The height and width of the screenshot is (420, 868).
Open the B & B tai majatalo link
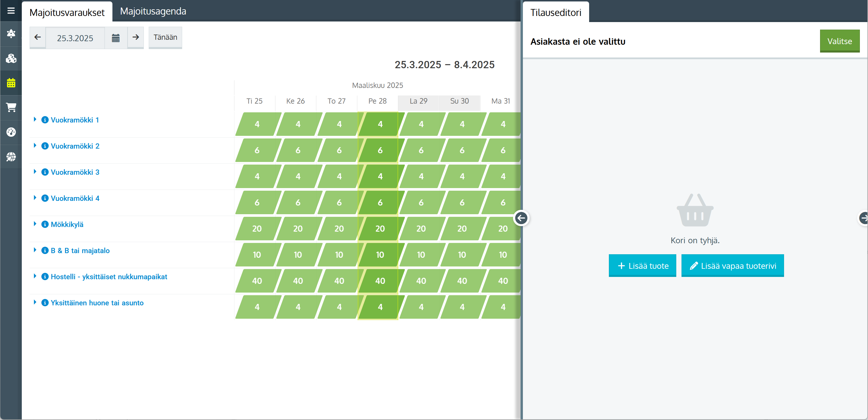click(80, 250)
